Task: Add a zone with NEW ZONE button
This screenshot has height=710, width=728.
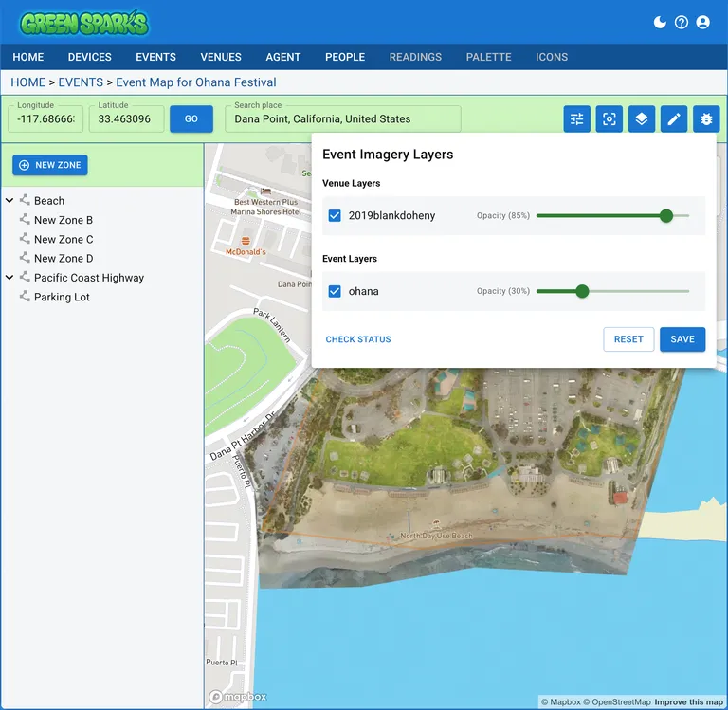Action: [50, 165]
